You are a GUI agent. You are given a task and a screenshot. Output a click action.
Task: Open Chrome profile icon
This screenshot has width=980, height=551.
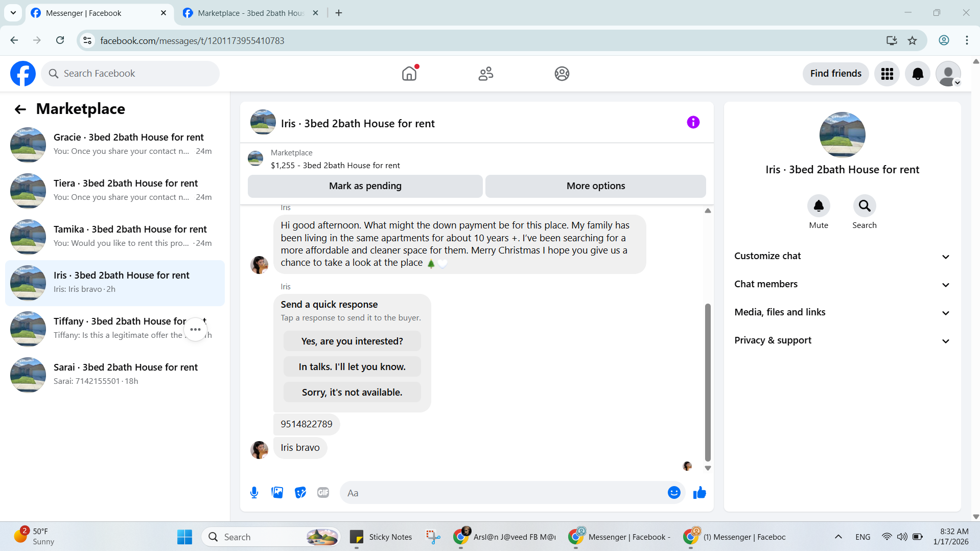pos(944,40)
